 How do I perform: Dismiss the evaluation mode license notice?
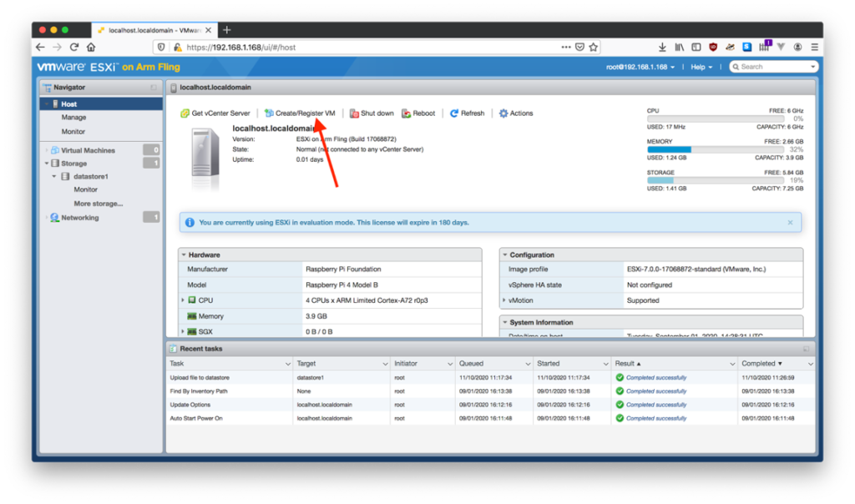coord(790,222)
